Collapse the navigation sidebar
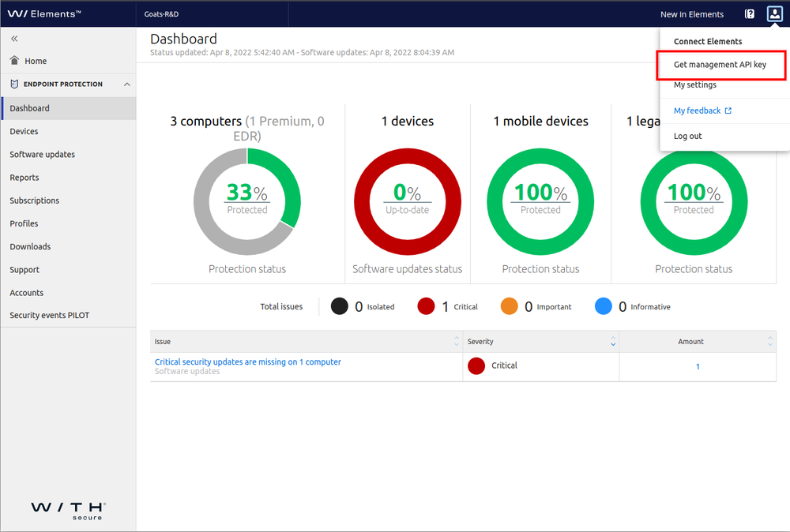The height and width of the screenshot is (532, 790). 13,37
